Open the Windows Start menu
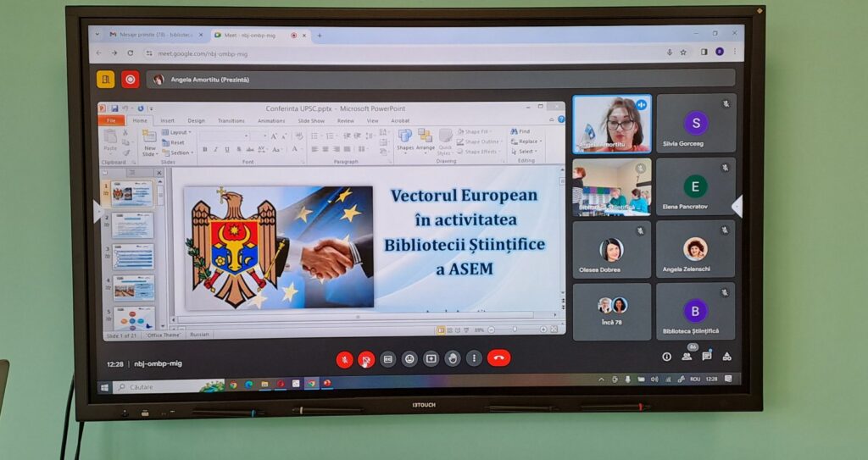This screenshot has width=868, height=460. point(105,387)
